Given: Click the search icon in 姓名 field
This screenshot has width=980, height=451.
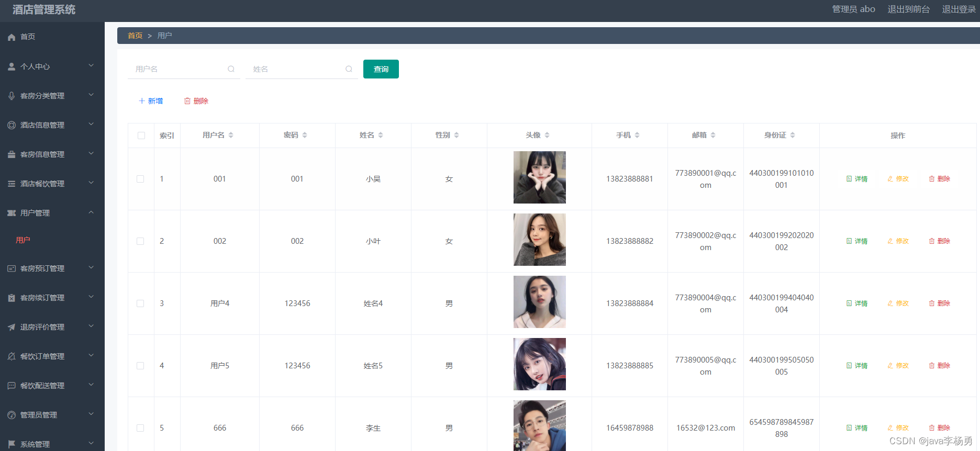Looking at the screenshot, I should tap(349, 69).
